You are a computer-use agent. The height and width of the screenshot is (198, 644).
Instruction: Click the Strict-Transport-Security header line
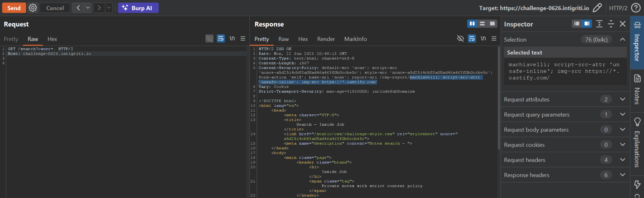coord(336,91)
